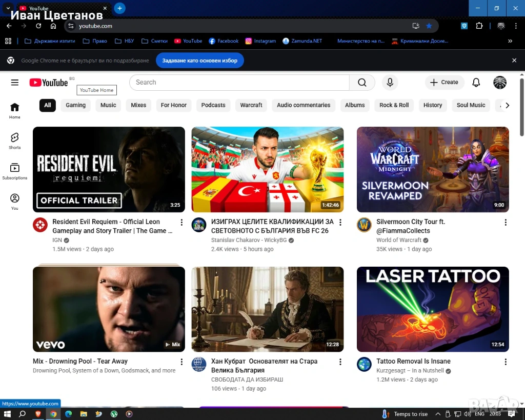Bookmark star icon in address bar
This screenshot has height=420, width=525.
click(x=429, y=26)
